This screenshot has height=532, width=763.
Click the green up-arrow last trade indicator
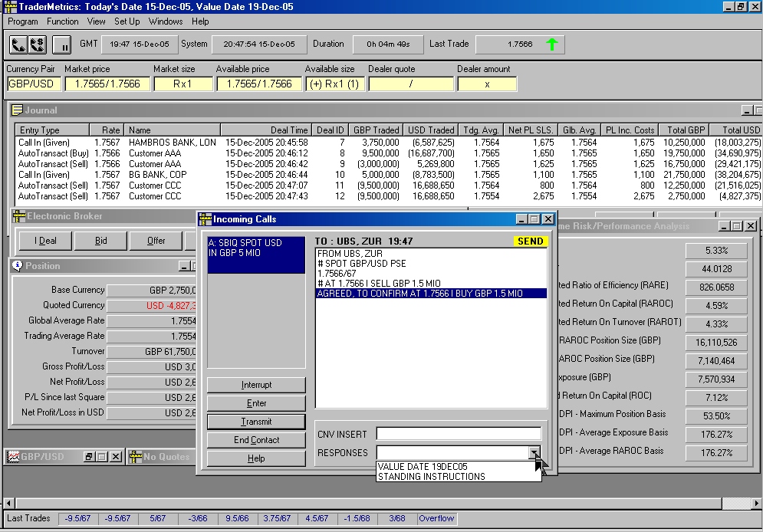[551, 44]
